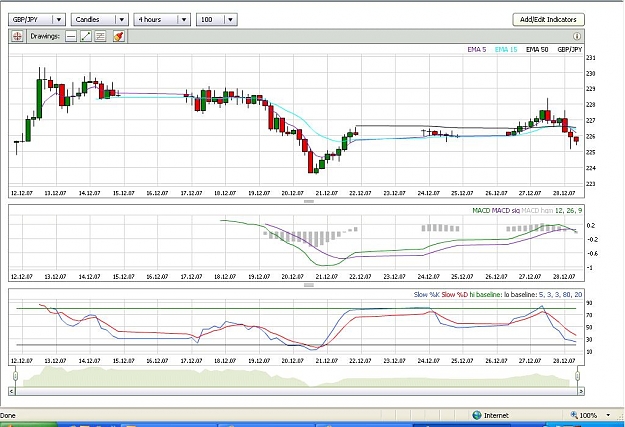Click splitter handle between MACD and stochastic panels
This screenshot has width=625, height=427.
click(x=309, y=285)
